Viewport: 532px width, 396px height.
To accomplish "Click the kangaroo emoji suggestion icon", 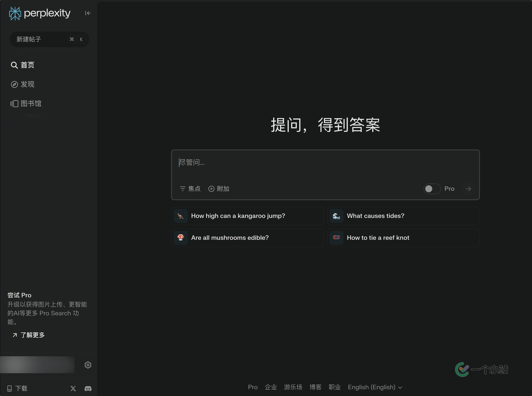I will (x=180, y=216).
